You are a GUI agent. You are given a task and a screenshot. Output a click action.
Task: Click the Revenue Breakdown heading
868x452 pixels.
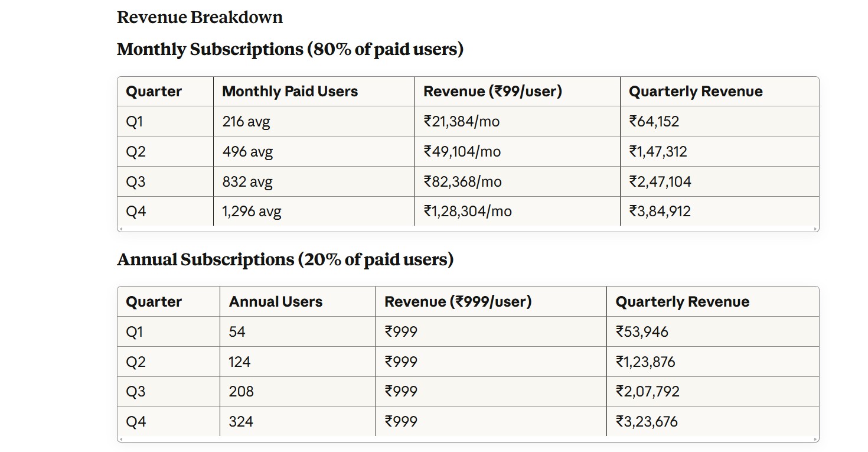click(x=200, y=18)
